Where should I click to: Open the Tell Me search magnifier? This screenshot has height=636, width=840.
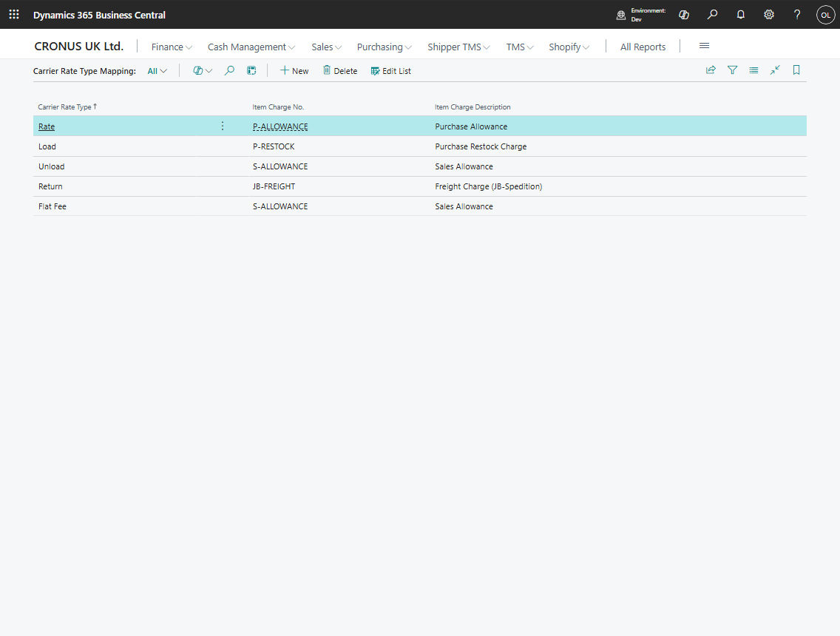pyautogui.click(x=712, y=15)
